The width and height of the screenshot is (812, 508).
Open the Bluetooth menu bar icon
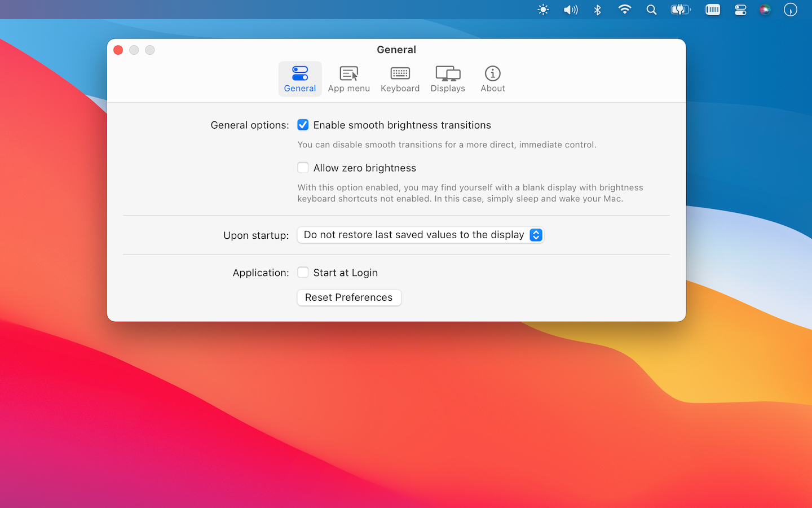pyautogui.click(x=598, y=10)
